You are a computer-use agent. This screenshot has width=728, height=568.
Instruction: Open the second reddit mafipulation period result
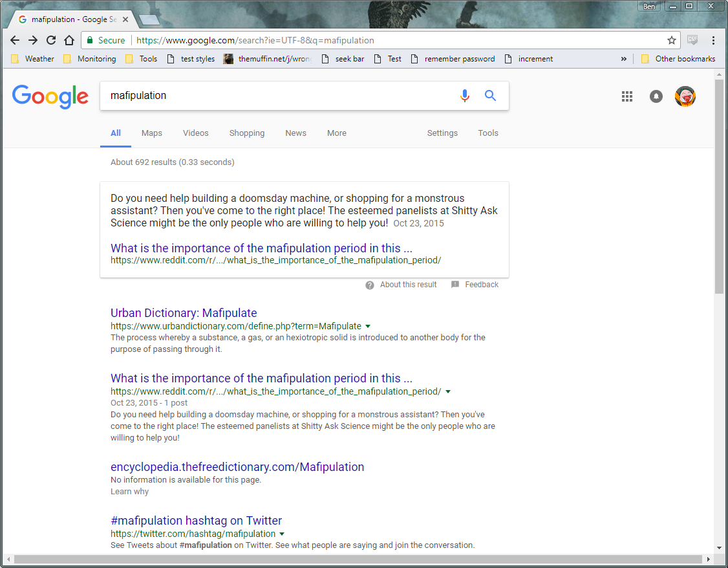pos(261,378)
